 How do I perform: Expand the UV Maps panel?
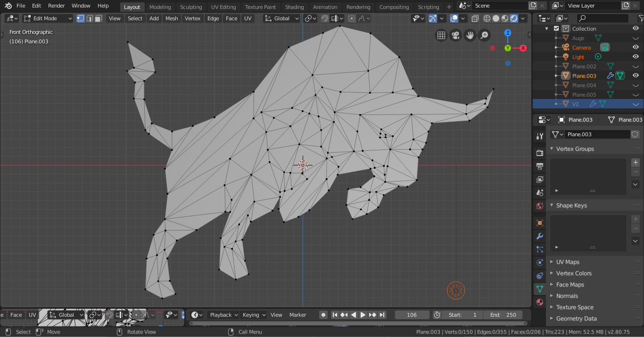[568, 262]
